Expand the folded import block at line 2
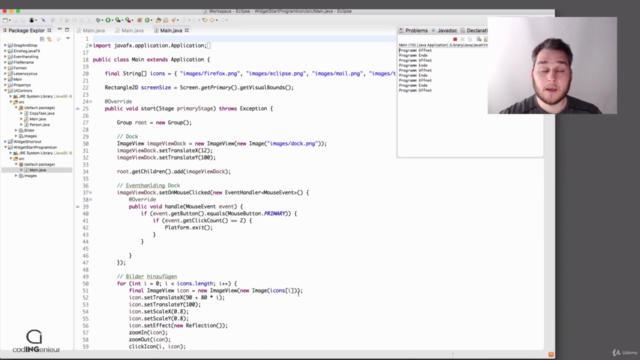The height and width of the screenshot is (360, 640). tap(90, 46)
